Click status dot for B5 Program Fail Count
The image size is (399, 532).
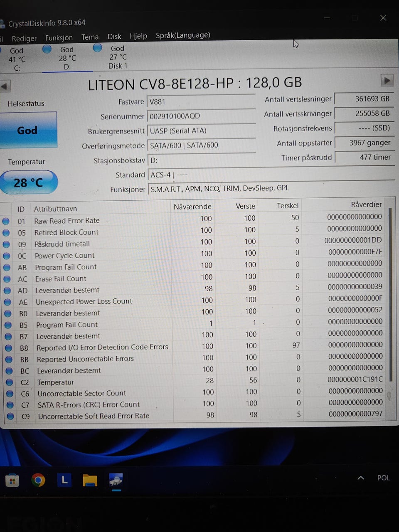point(8,325)
